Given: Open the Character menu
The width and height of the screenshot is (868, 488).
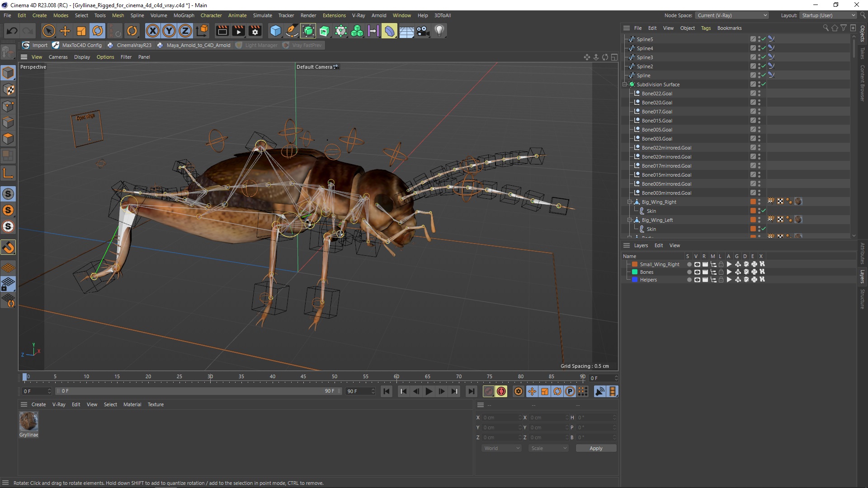Looking at the screenshot, I should tap(211, 15).
